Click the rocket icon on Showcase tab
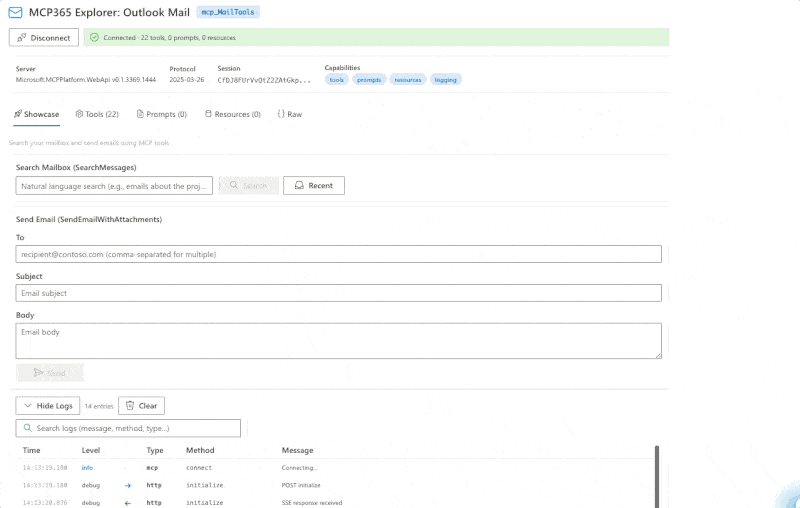This screenshot has width=800, height=508. click(18, 114)
